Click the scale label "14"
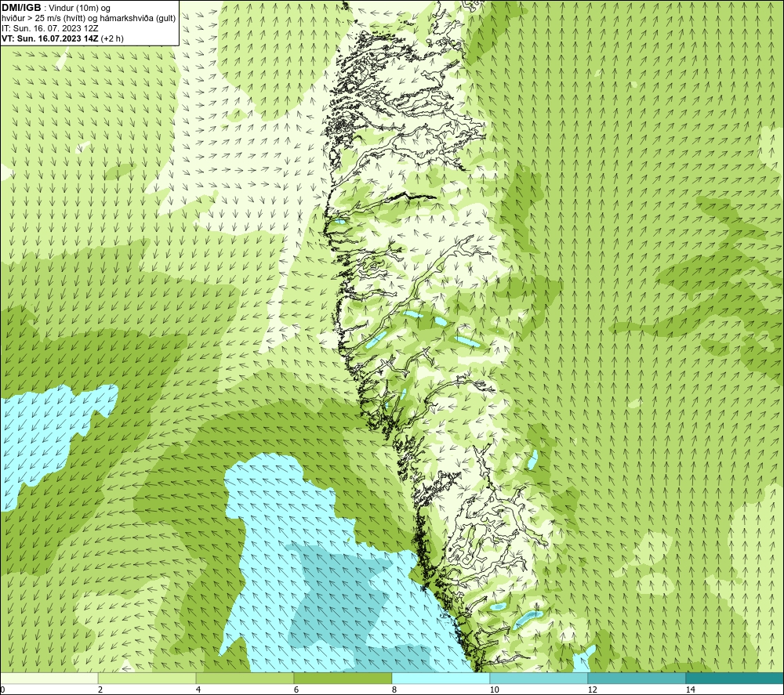This screenshot has height=695, width=784. [690, 690]
